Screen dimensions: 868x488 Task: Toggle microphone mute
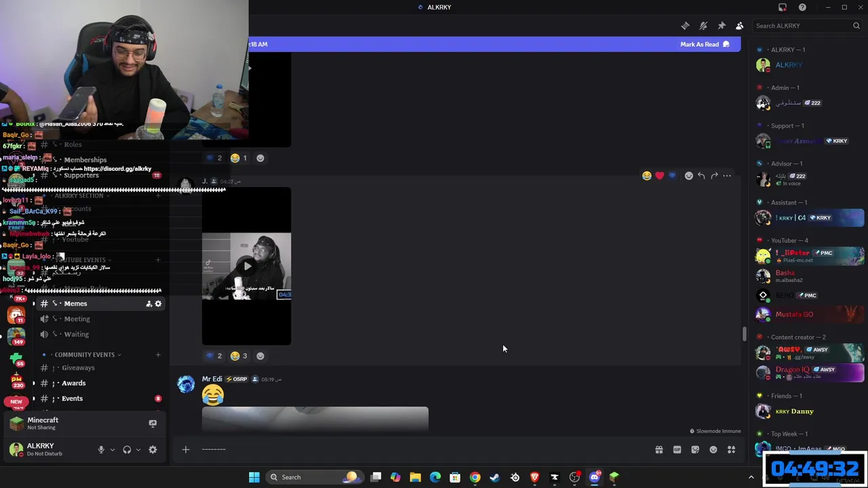(x=101, y=449)
